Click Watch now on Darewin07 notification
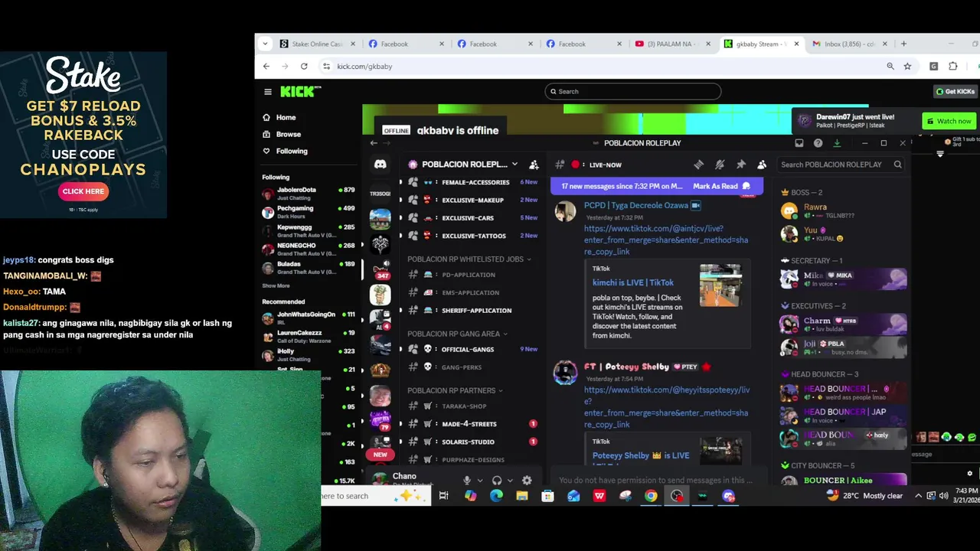 point(949,121)
